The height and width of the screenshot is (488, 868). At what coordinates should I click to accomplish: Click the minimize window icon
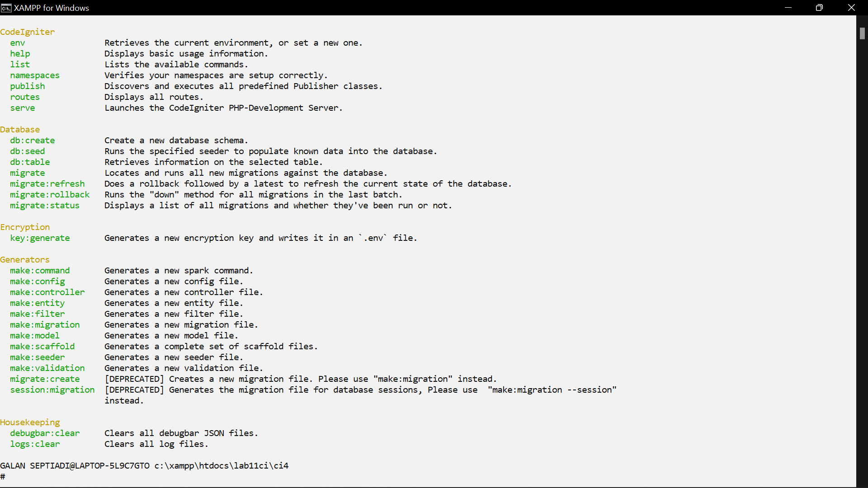tap(788, 8)
